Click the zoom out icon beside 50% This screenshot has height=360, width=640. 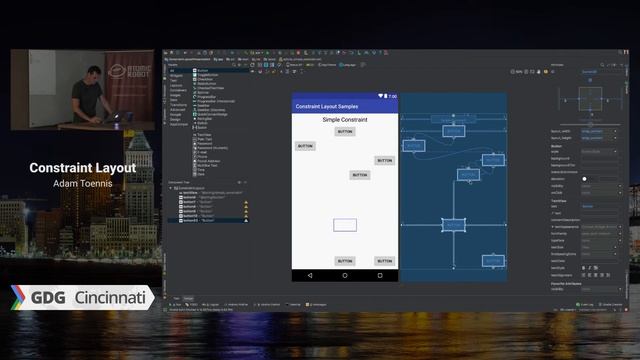click(x=512, y=71)
